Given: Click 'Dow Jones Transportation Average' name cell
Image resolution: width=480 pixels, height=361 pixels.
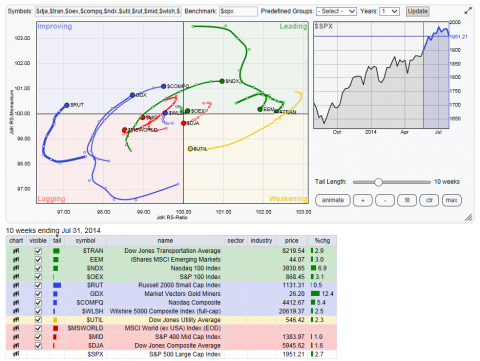Looking at the screenshot, I should 172,251.
